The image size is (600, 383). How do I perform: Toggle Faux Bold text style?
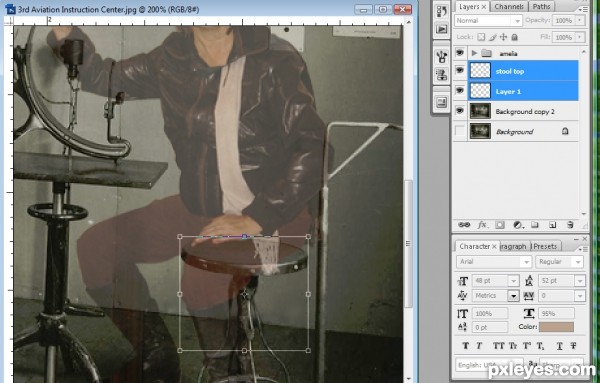click(x=465, y=346)
